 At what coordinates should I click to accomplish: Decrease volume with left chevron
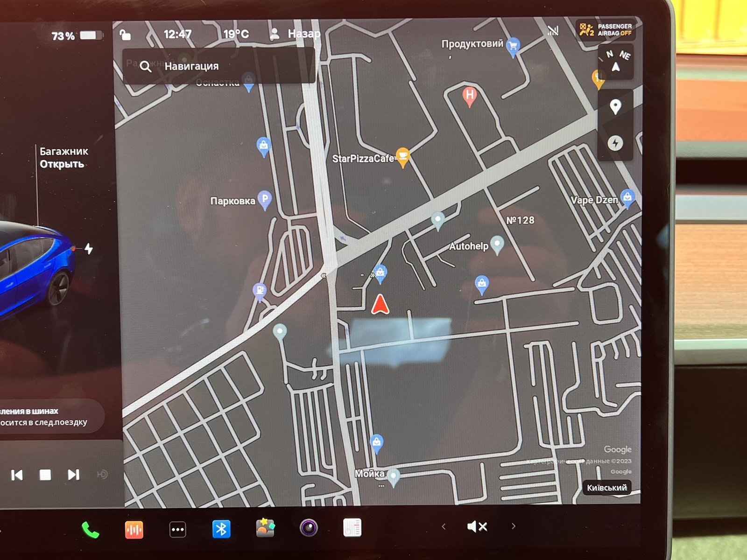444,527
